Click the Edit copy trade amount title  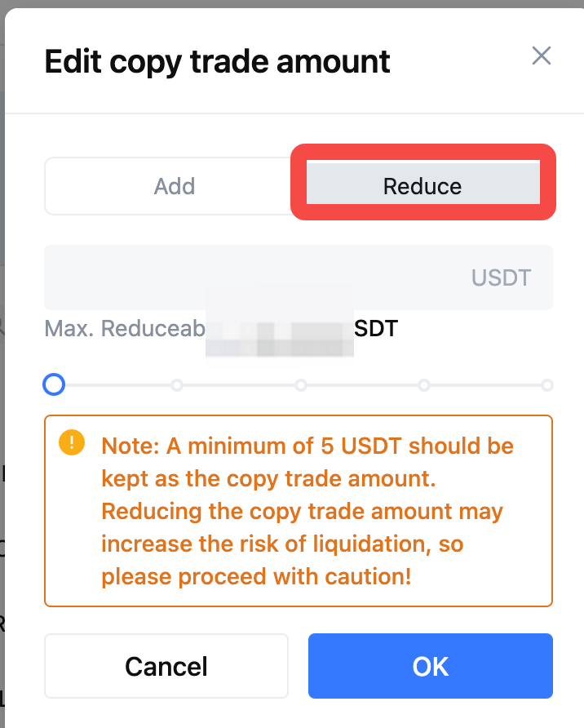click(217, 61)
